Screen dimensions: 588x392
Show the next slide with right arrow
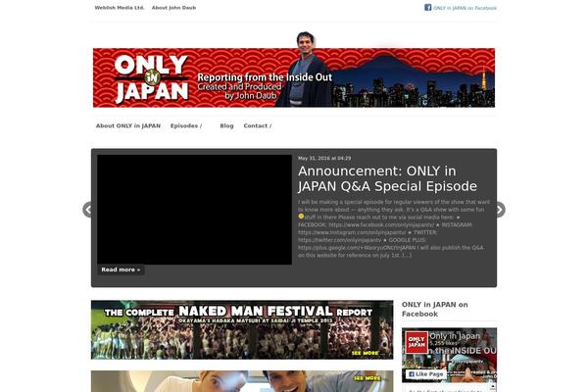click(501, 210)
